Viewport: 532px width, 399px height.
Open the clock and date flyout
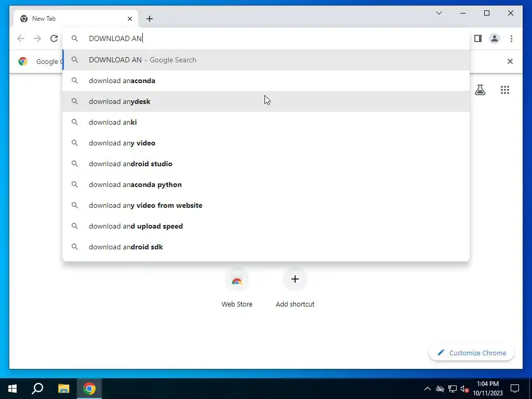(488, 389)
